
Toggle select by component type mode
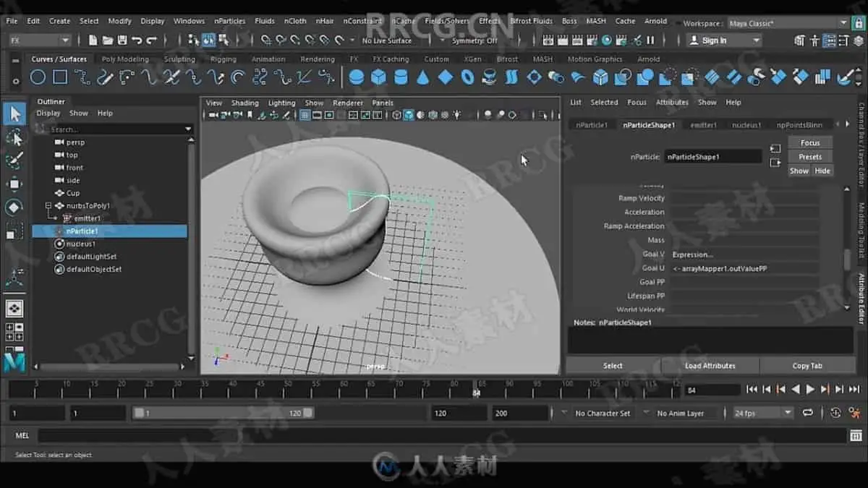pyautogui.click(x=224, y=40)
